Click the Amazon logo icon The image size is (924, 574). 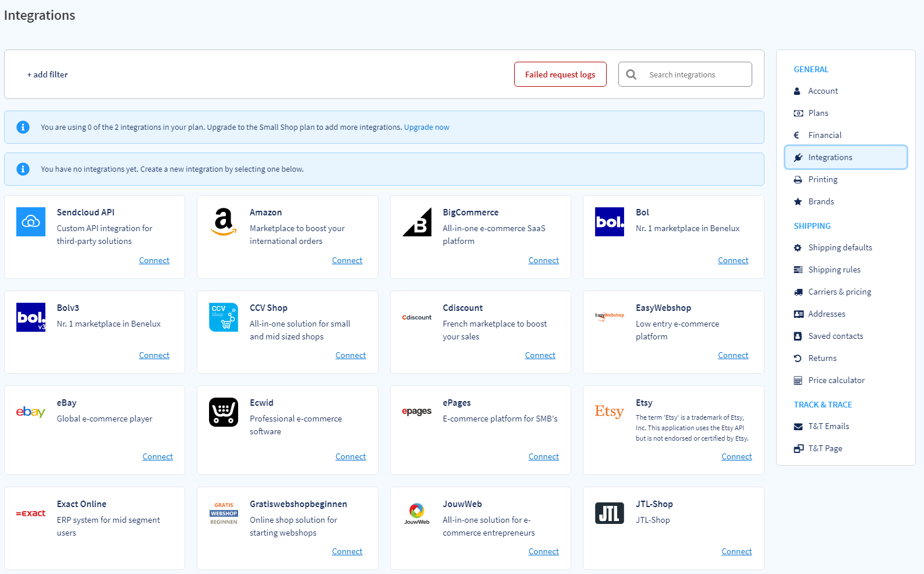(224, 222)
